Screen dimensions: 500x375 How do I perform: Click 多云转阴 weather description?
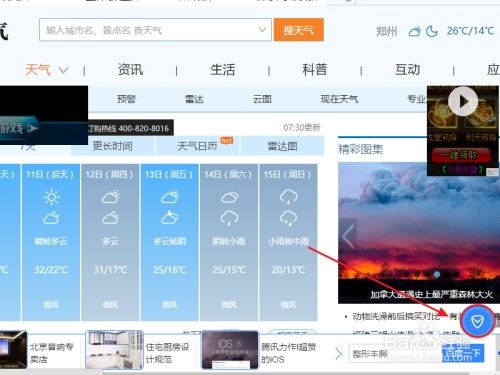pos(170,241)
